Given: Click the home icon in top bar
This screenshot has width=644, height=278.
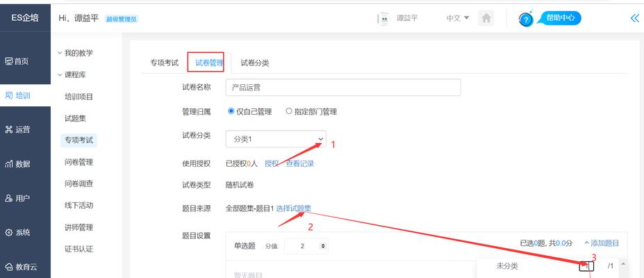Looking at the screenshot, I should (x=487, y=19).
